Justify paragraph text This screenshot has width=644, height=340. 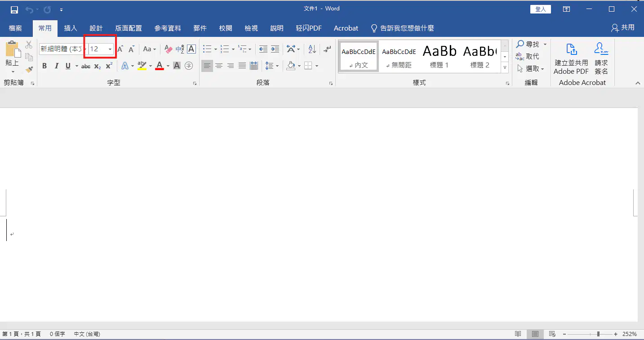[x=242, y=66]
